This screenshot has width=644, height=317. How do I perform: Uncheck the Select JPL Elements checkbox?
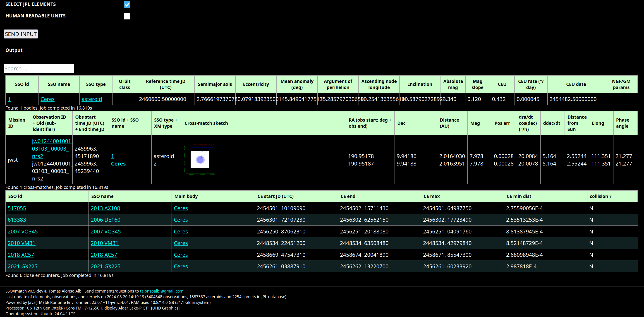127,5
